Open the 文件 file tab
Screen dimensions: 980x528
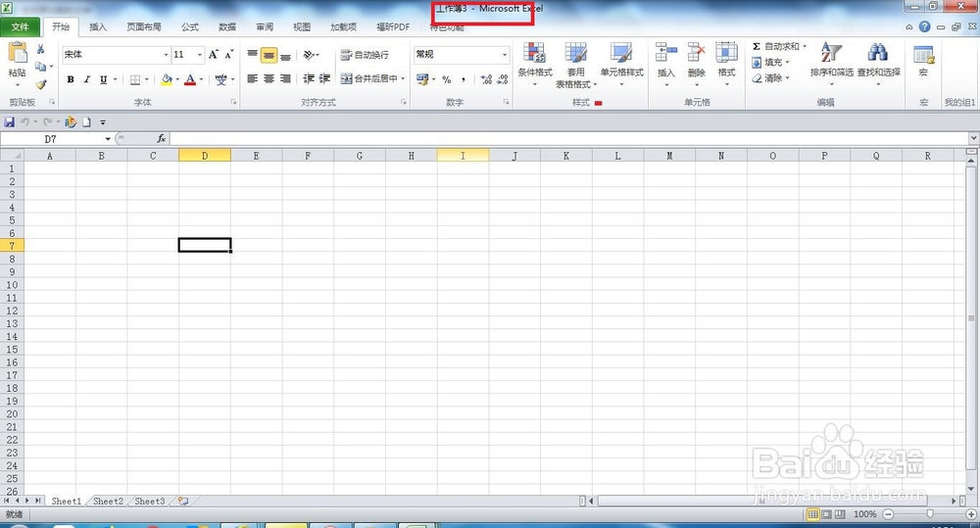point(20,26)
